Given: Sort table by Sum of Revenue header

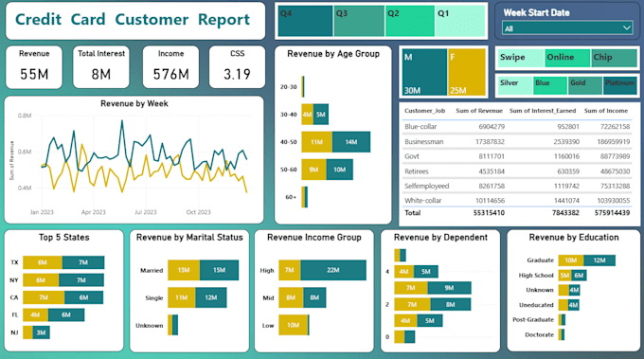Looking at the screenshot, I should 479,111.
